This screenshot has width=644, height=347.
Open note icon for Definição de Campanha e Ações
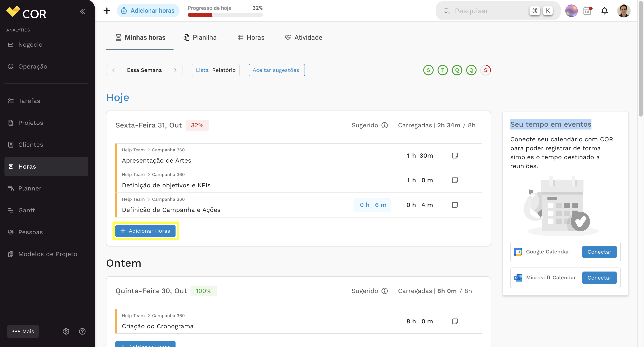(x=455, y=205)
